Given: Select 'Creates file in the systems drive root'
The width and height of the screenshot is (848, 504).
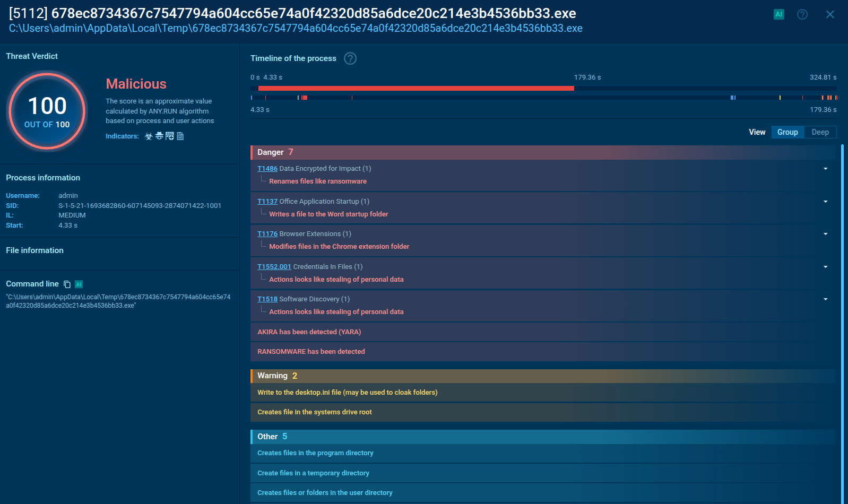Looking at the screenshot, I should (543, 412).
